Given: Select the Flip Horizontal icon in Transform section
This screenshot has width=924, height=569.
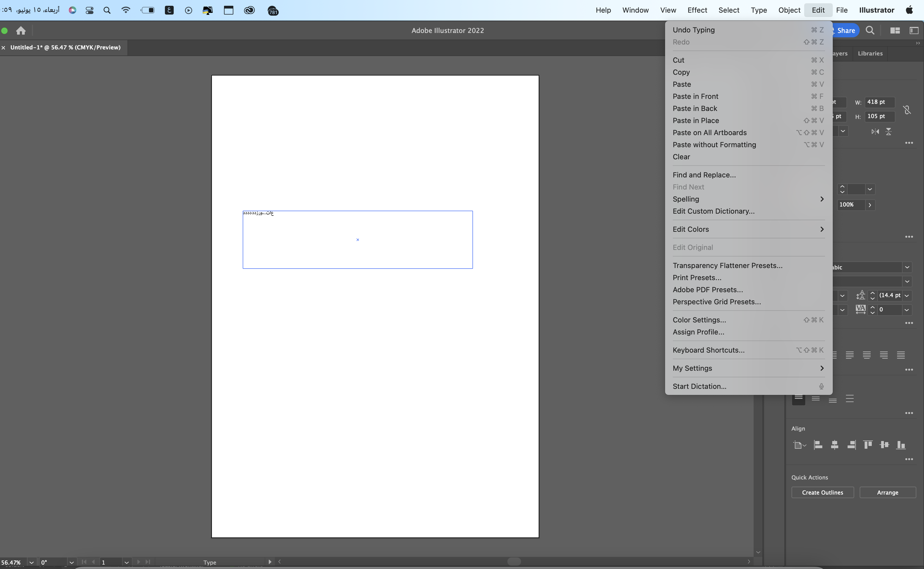Looking at the screenshot, I should tap(875, 131).
